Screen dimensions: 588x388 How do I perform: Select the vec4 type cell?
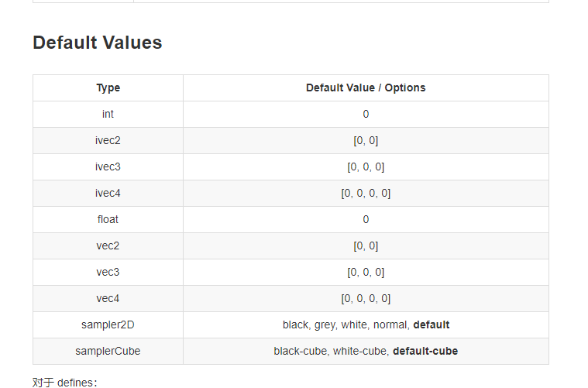pyautogui.click(x=108, y=298)
